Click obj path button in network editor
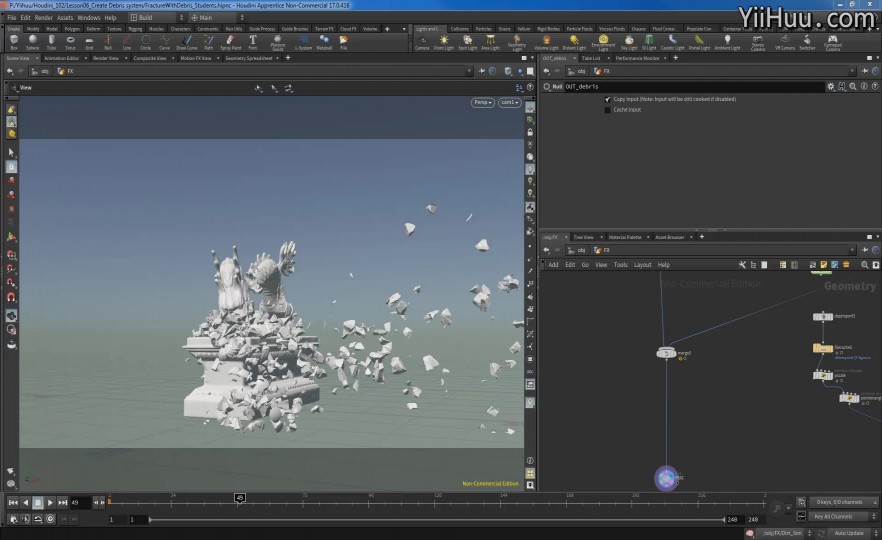 pyautogui.click(x=577, y=250)
